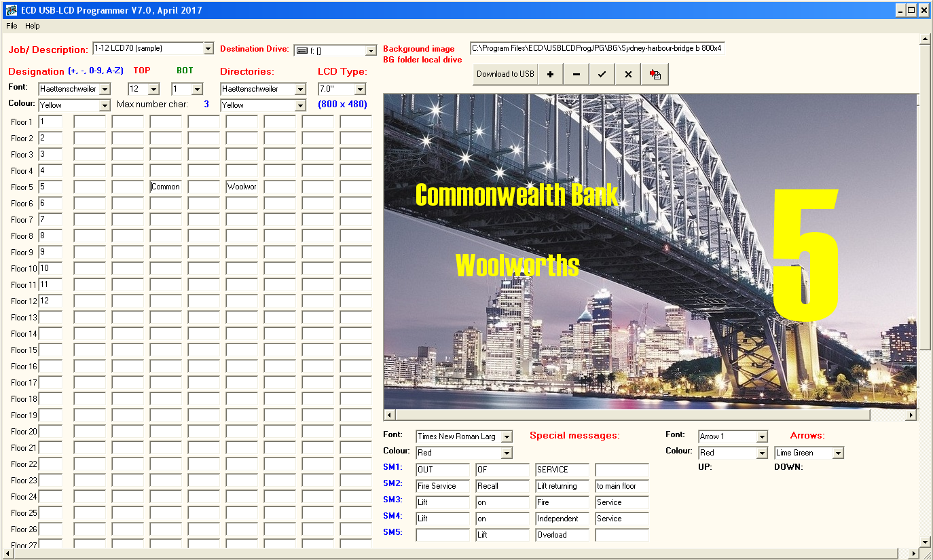Open the UP arrow colour dropdown Red
The width and height of the screenshot is (933, 560).
tap(762, 453)
